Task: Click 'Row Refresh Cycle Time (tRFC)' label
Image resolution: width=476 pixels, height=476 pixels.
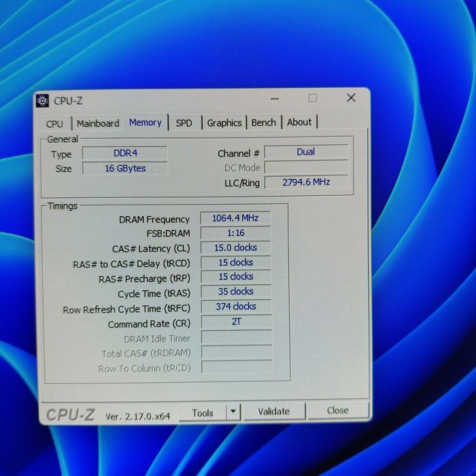Action: [x=126, y=309]
